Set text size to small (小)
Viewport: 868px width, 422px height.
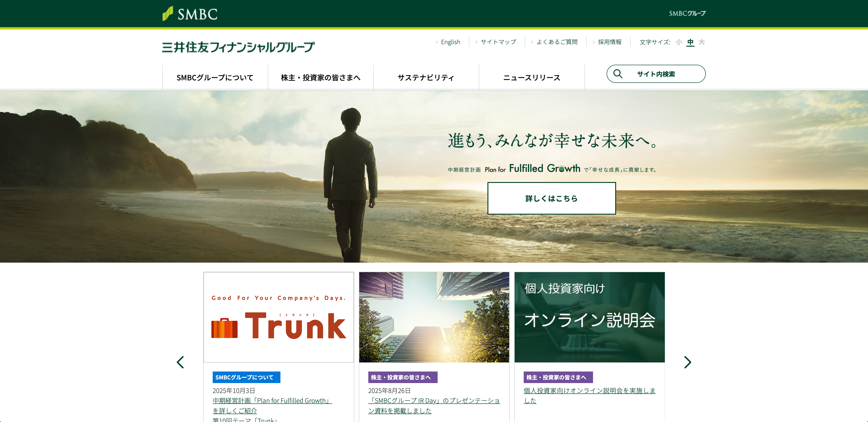click(679, 42)
